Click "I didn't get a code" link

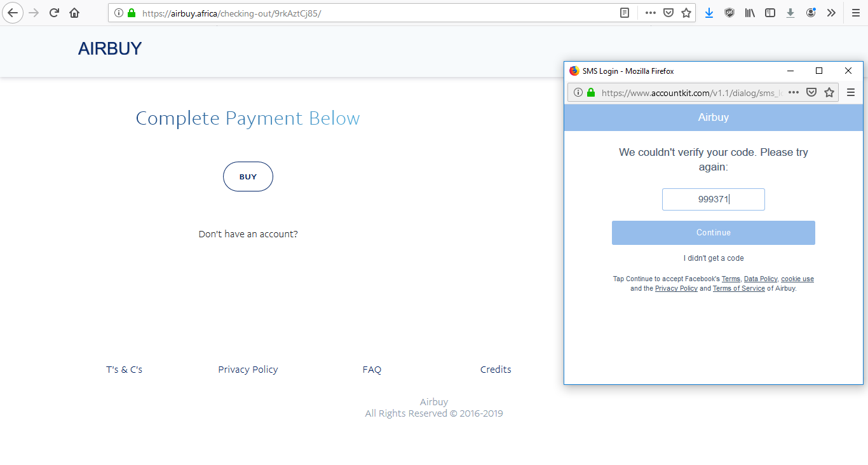tap(713, 258)
